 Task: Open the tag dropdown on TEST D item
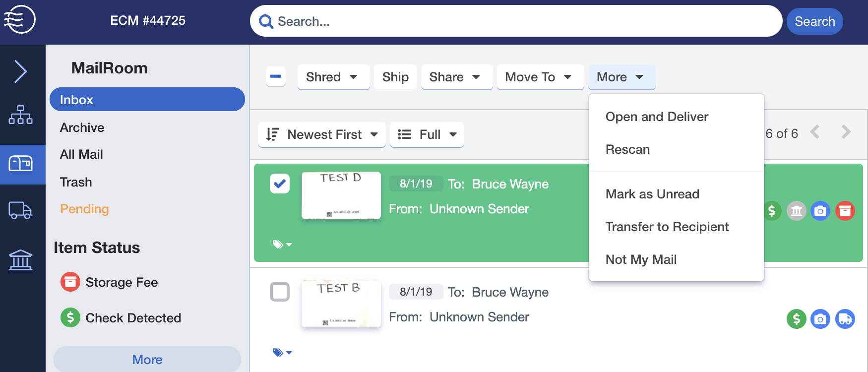pyautogui.click(x=282, y=244)
